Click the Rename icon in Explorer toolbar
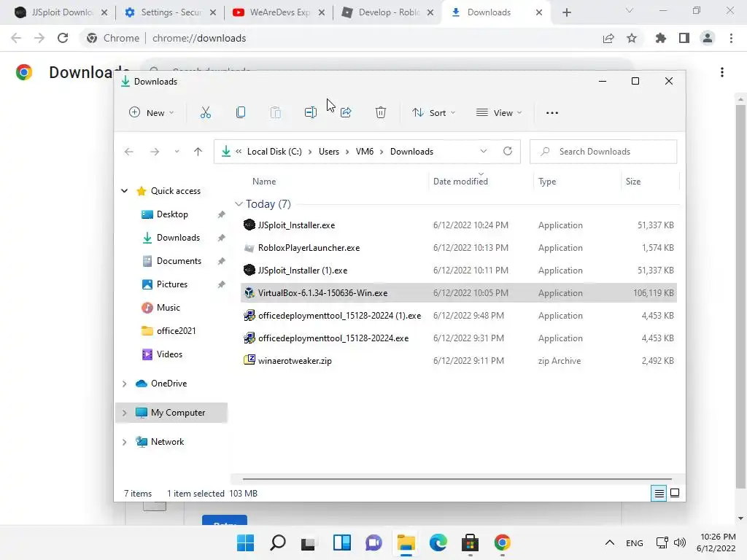The image size is (747, 560). tap(311, 113)
